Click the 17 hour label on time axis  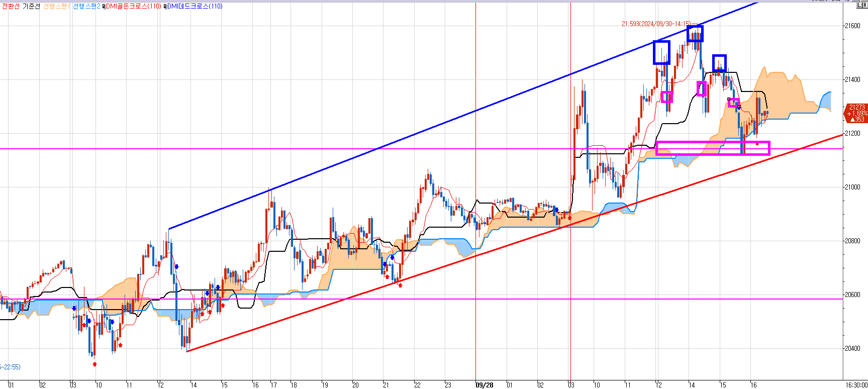coord(274,385)
